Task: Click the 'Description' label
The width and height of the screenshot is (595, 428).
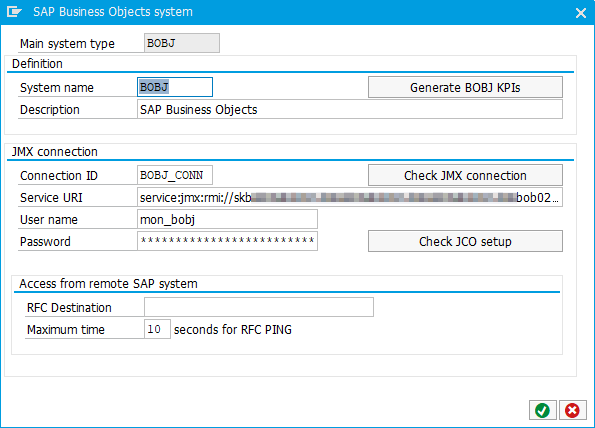Action: tap(50, 110)
